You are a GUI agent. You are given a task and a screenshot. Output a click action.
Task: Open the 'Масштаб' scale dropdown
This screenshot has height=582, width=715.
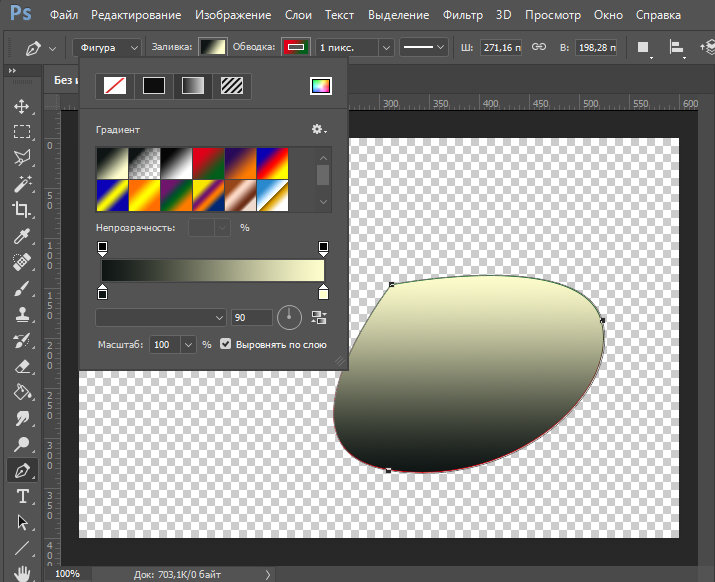click(188, 344)
